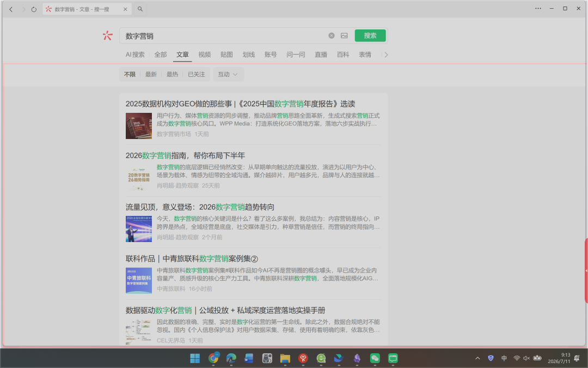Open article 联科作品｜中青旅联科数字营销案例集②

(x=192, y=259)
